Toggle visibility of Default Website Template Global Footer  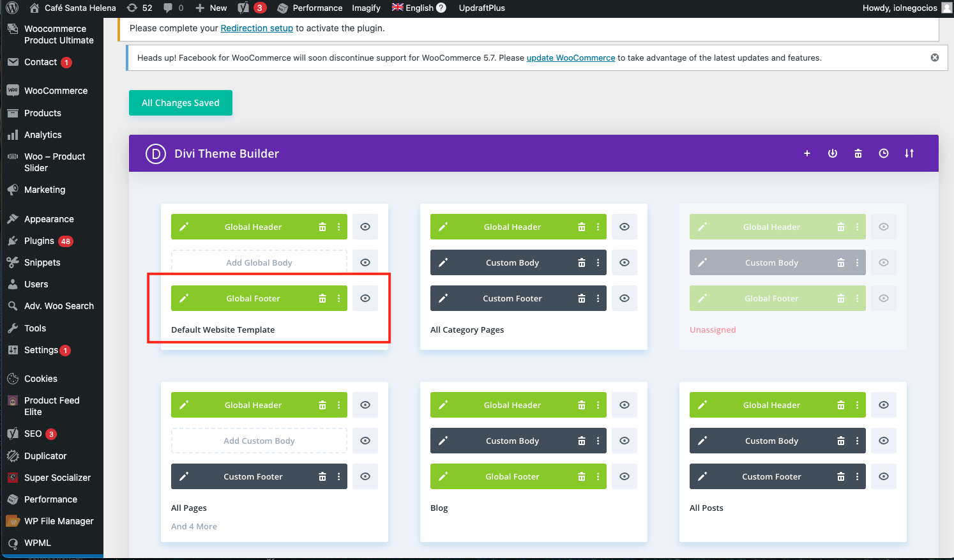coord(365,298)
